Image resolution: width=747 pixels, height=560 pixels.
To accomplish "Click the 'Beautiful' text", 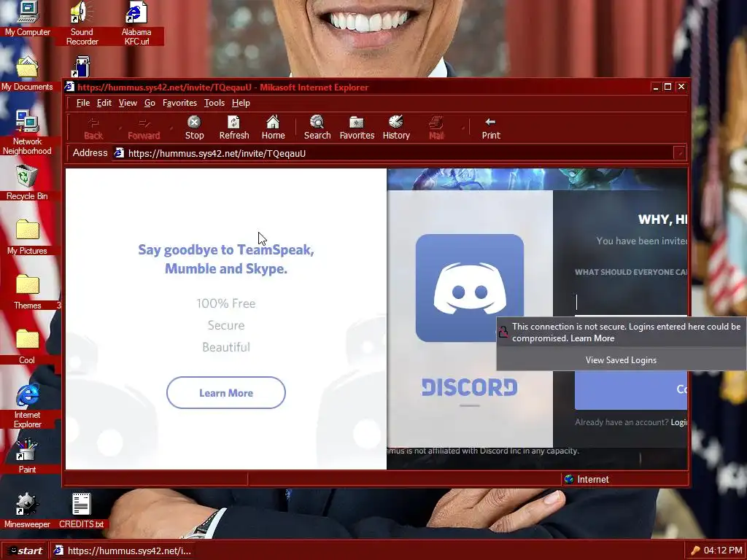I will (226, 347).
